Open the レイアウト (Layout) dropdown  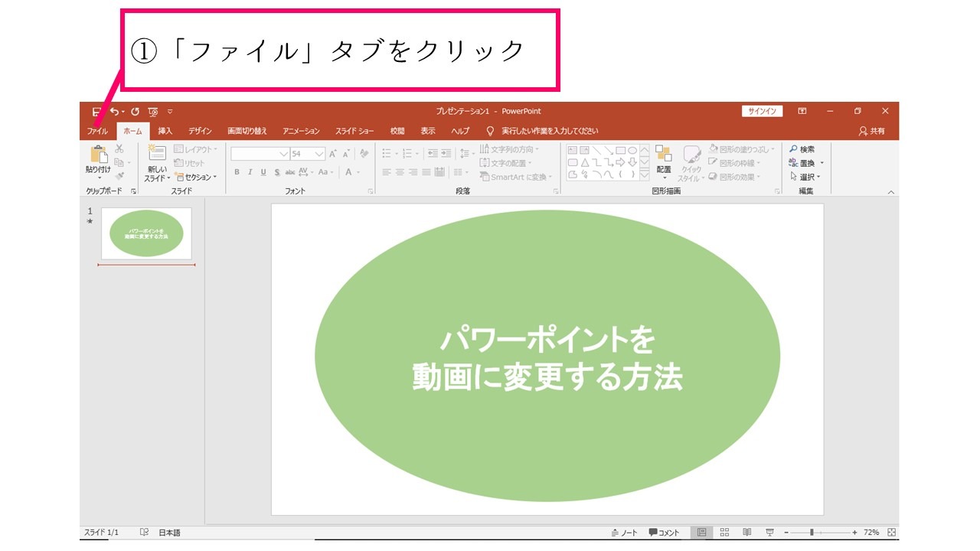pyautogui.click(x=196, y=149)
